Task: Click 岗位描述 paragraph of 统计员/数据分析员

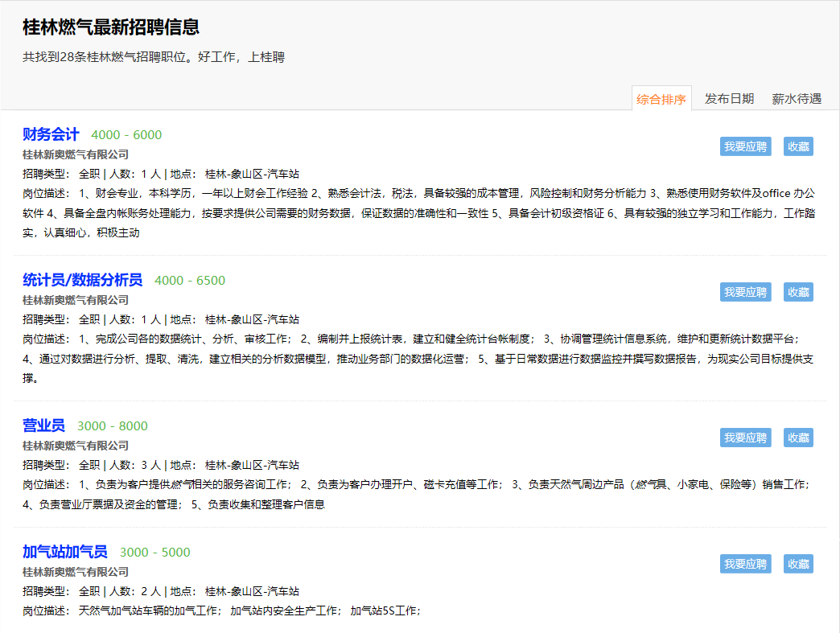Action: click(419, 358)
